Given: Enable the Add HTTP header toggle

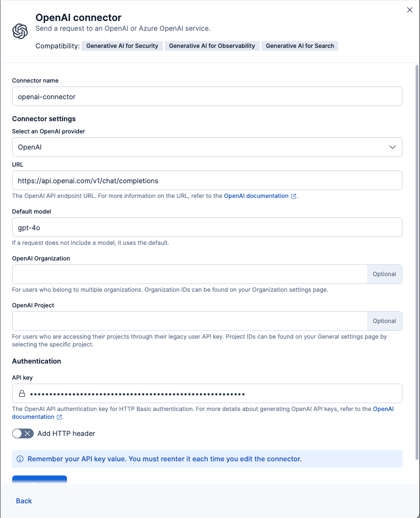Looking at the screenshot, I should coord(22,433).
